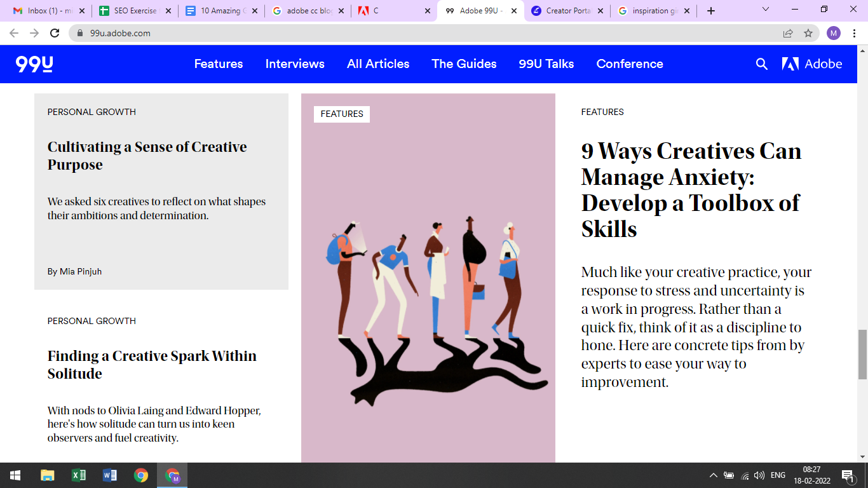Click the Conference link in navigation
The height and width of the screenshot is (488, 868).
[630, 64]
